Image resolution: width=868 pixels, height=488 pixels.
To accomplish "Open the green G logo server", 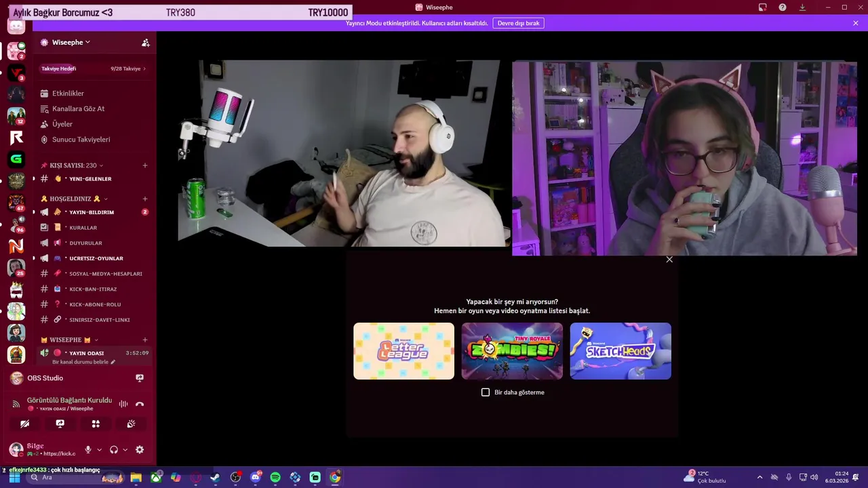I will click(16, 159).
